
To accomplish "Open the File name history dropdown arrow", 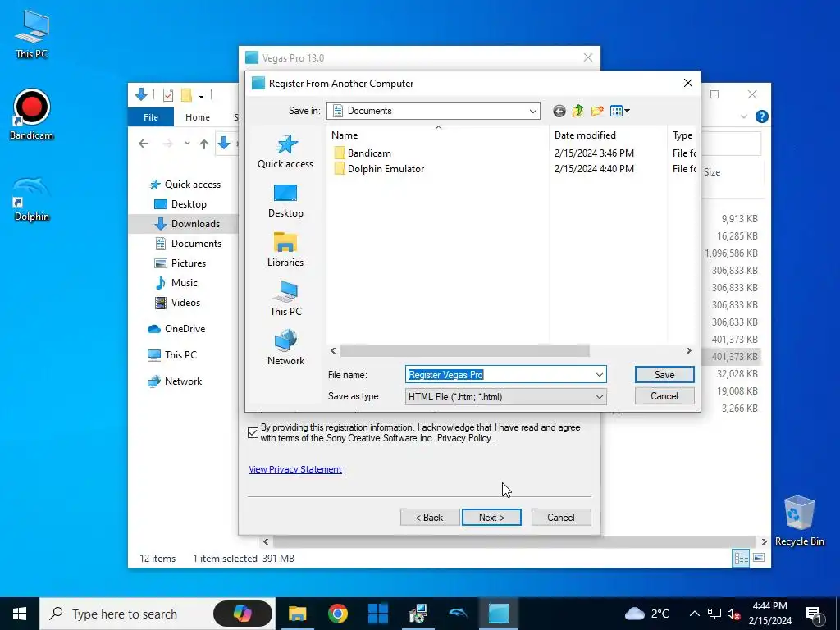I will coord(600,374).
